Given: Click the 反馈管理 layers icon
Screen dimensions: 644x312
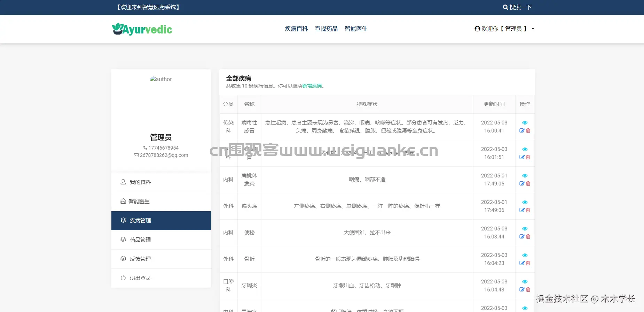Looking at the screenshot, I should (123, 259).
